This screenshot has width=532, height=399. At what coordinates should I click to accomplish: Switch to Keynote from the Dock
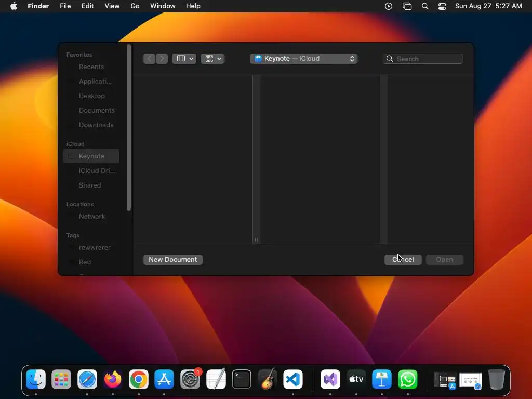(382, 379)
